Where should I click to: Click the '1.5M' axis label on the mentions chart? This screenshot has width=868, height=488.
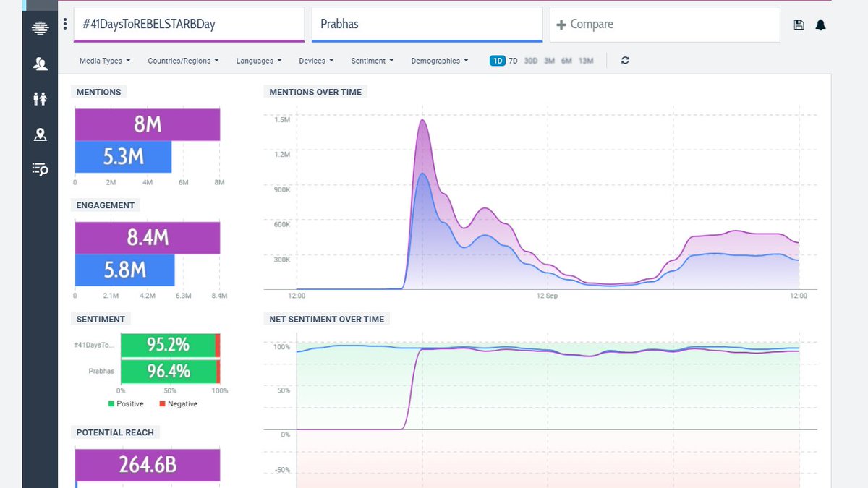282,120
